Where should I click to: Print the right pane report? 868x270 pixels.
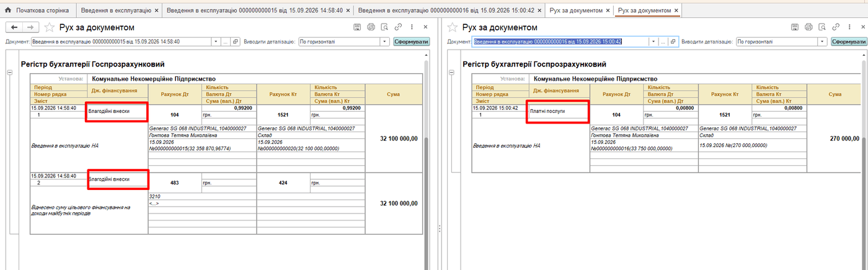(x=809, y=27)
